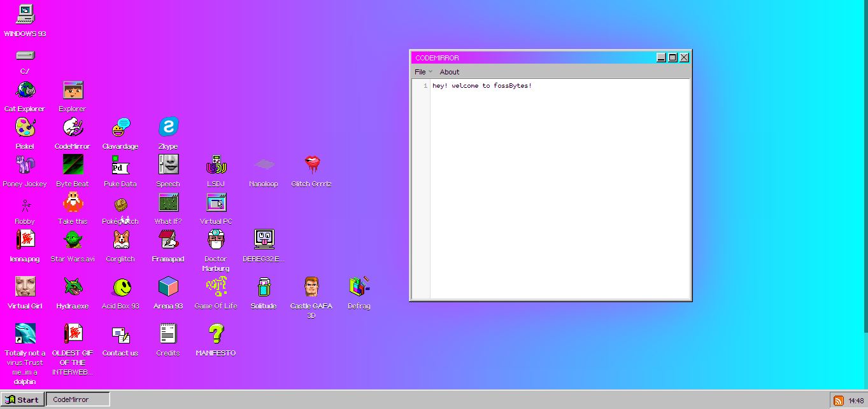
Task: Open the Game Of Life simulation
Action: 215,288
